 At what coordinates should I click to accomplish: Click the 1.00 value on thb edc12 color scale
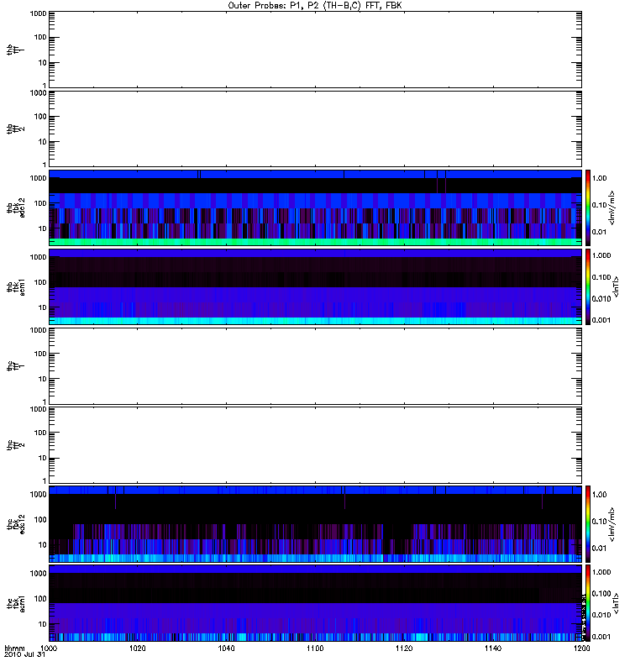pyautogui.click(x=599, y=178)
